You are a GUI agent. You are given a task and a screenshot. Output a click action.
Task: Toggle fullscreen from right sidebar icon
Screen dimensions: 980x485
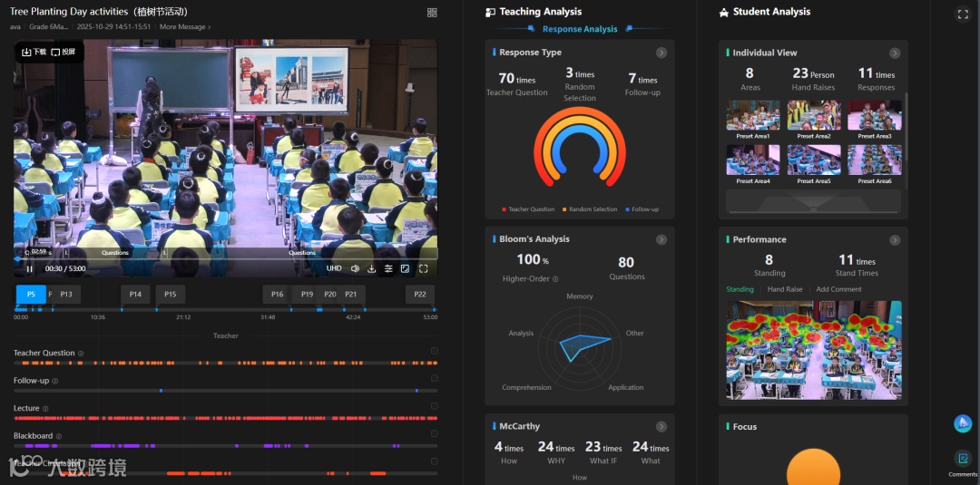point(963,14)
